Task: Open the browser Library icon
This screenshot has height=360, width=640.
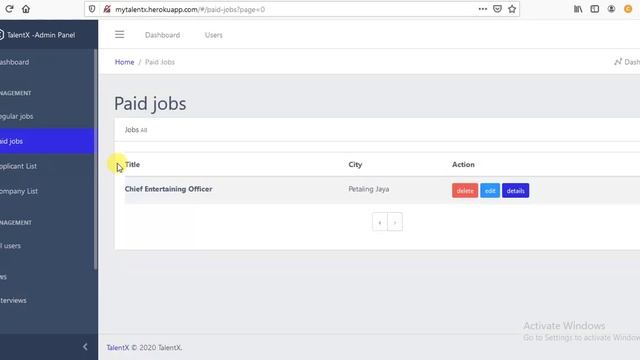Action: (x=578, y=9)
